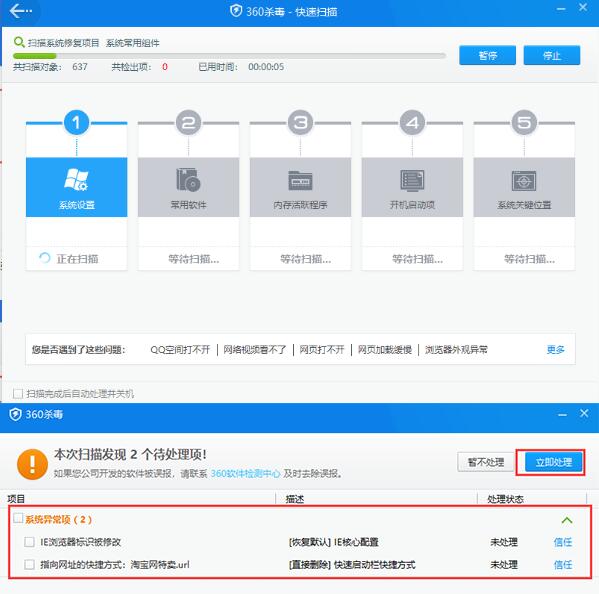
Task: Select the 常用软件 stage label
Action: (188, 205)
